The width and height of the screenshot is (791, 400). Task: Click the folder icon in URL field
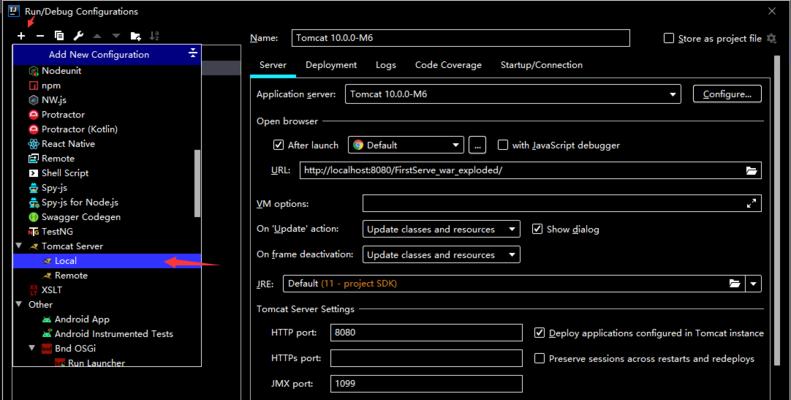coord(751,170)
